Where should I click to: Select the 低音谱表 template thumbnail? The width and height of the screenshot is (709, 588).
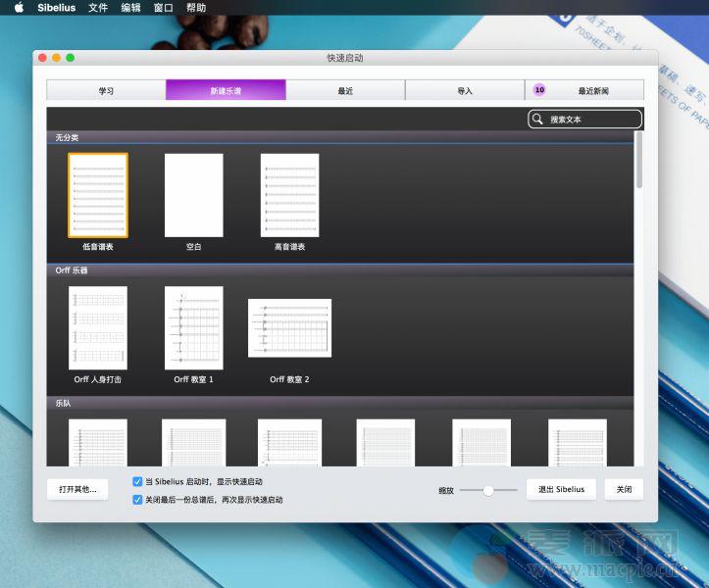[97, 195]
